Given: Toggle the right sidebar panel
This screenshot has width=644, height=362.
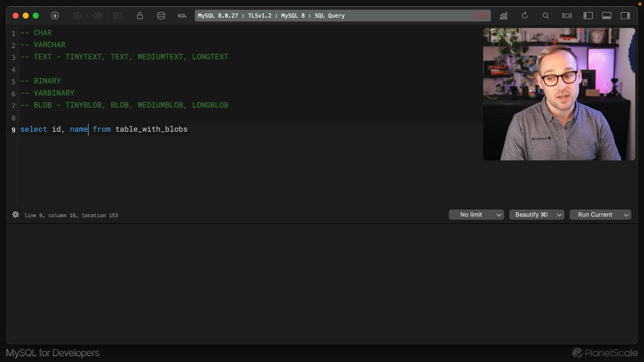Looking at the screenshot, I should [625, 16].
